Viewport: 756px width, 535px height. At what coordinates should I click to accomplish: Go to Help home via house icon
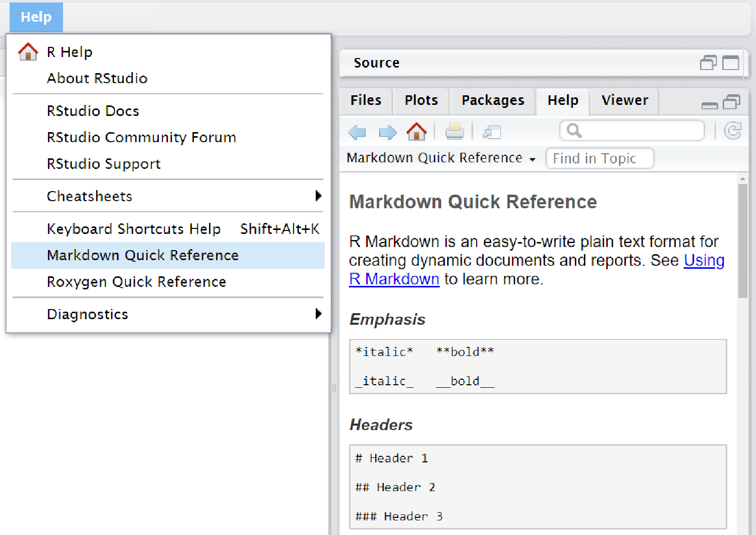pyautogui.click(x=417, y=132)
